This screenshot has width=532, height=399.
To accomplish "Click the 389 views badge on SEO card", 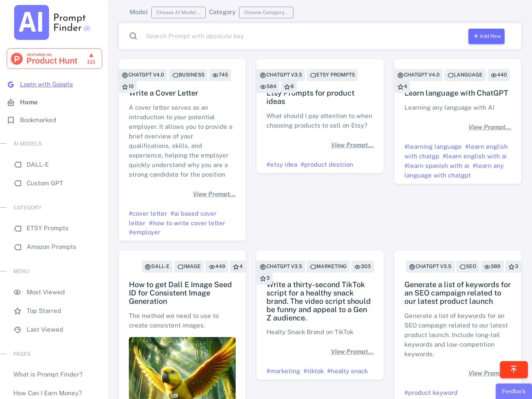I will pyautogui.click(x=493, y=267).
